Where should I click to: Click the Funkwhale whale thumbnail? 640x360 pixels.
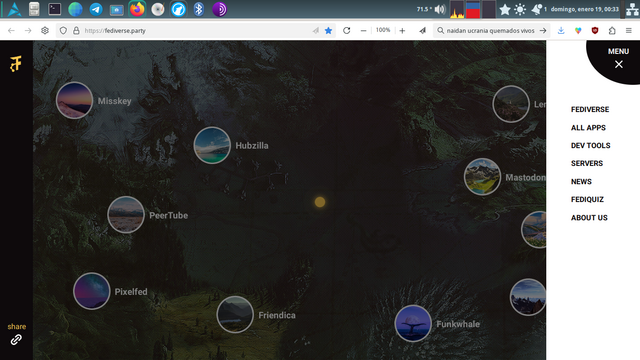click(413, 323)
